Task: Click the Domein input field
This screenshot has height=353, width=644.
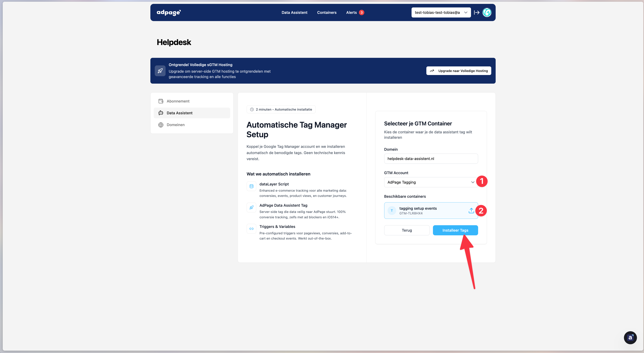Action: pos(431,159)
